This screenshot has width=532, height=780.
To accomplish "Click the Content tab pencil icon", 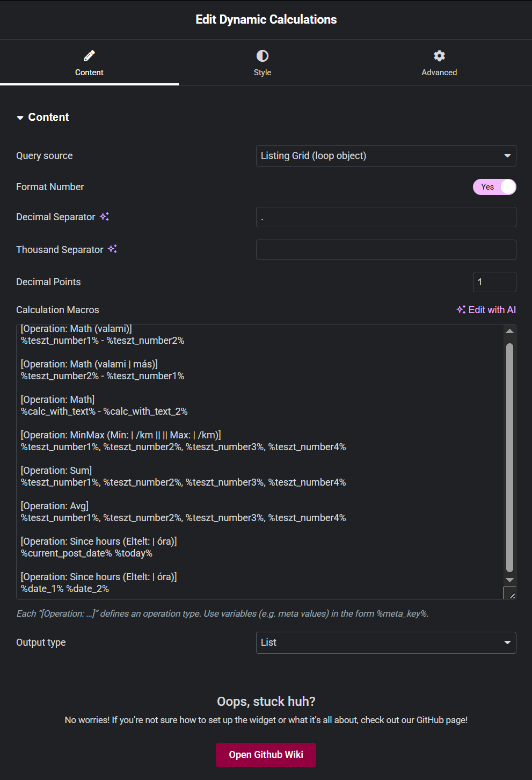I will tap(89, 56).
